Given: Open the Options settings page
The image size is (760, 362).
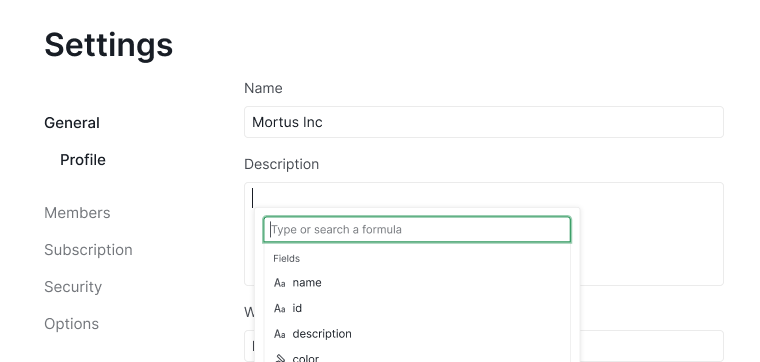Looking at the screenshot, I should (x=71, y=324).
